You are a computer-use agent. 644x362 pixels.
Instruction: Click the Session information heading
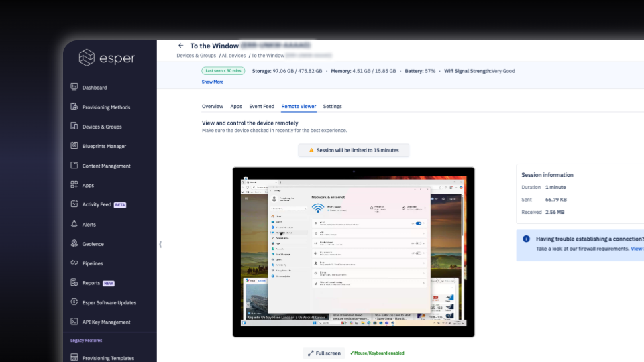[547, 175]
